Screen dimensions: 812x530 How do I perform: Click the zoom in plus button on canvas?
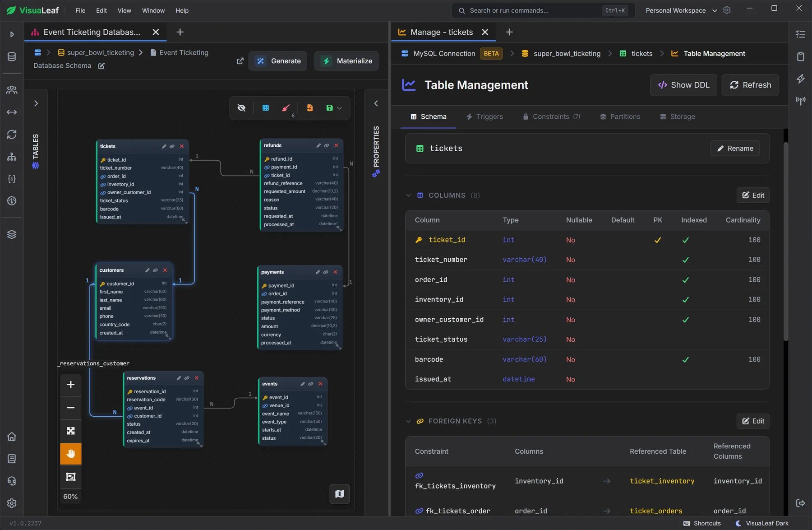point(71,385)
